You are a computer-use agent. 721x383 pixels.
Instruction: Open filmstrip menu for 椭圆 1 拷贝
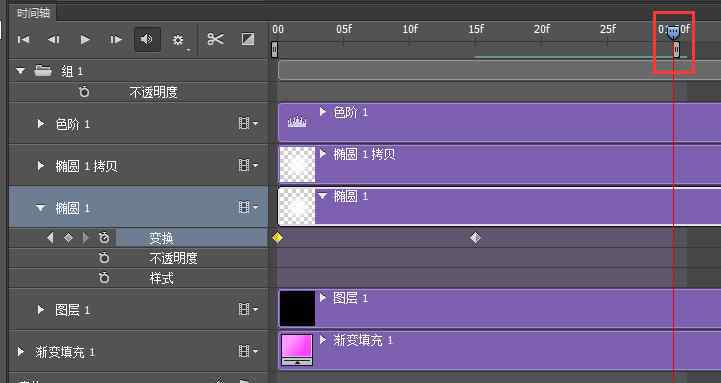[248, 165]
